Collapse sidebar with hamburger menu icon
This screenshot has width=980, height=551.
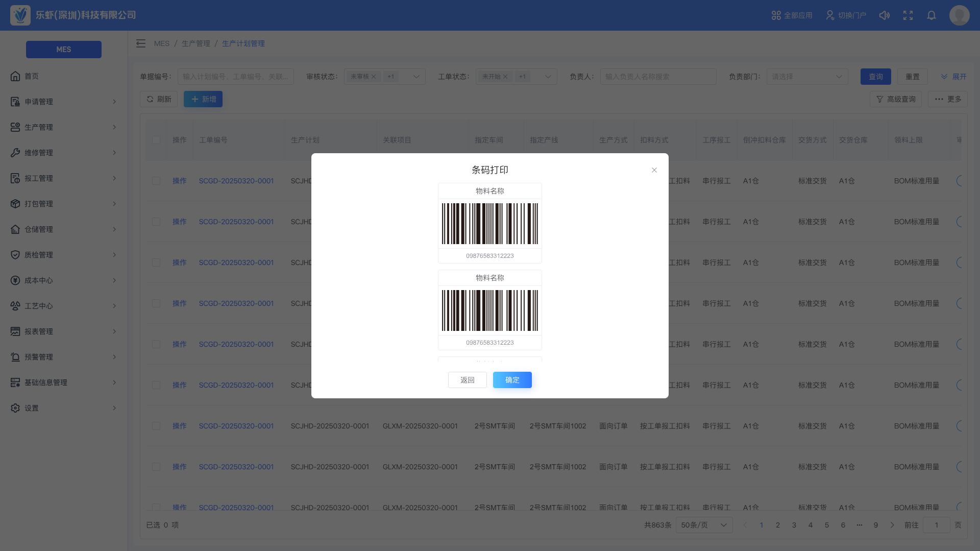pos(141,43)
